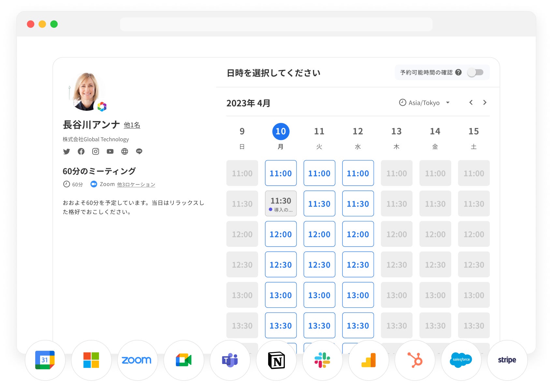The width and height of the screenshot is (552, 392).
Task: Book the 12:30 slot on Monday 10
Action: click(x=281, y=264)
